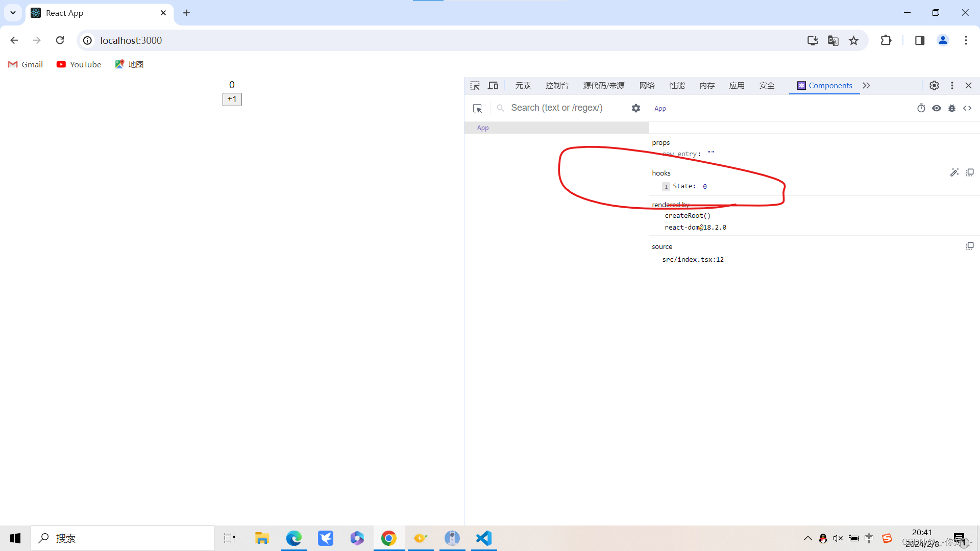Switch to the 控制台 console tab
The height and width of the screenshot is (551, 980).
click(556, 86)
